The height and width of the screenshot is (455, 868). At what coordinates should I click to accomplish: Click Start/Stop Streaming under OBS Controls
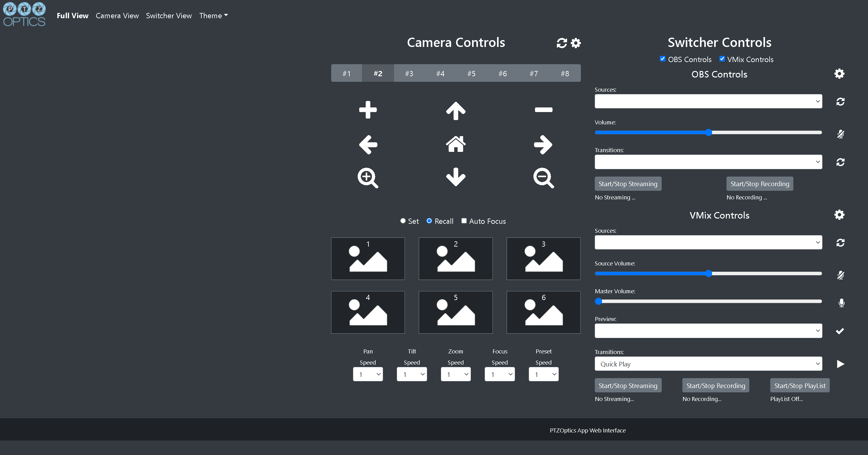(628, 183)
